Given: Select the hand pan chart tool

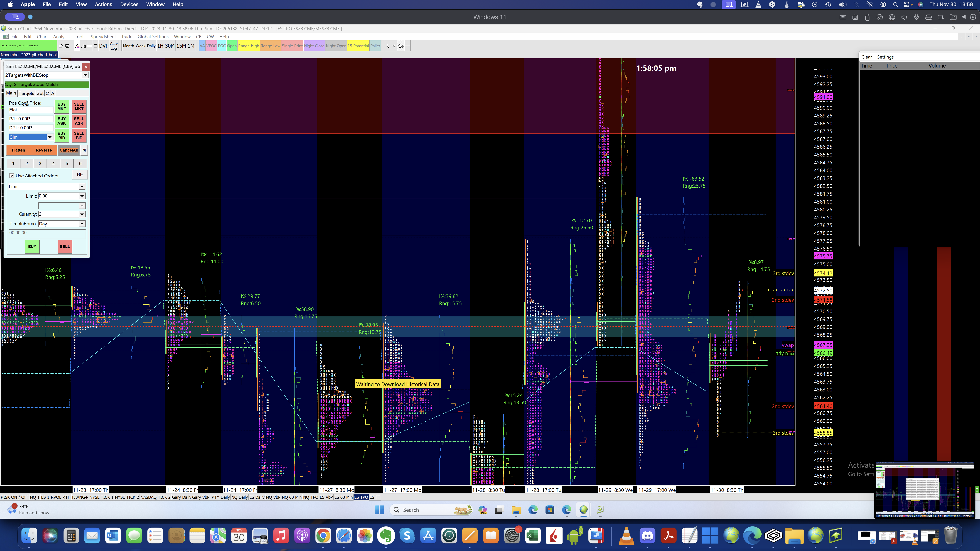Looking at the screenshot, I should click(401, 46).
